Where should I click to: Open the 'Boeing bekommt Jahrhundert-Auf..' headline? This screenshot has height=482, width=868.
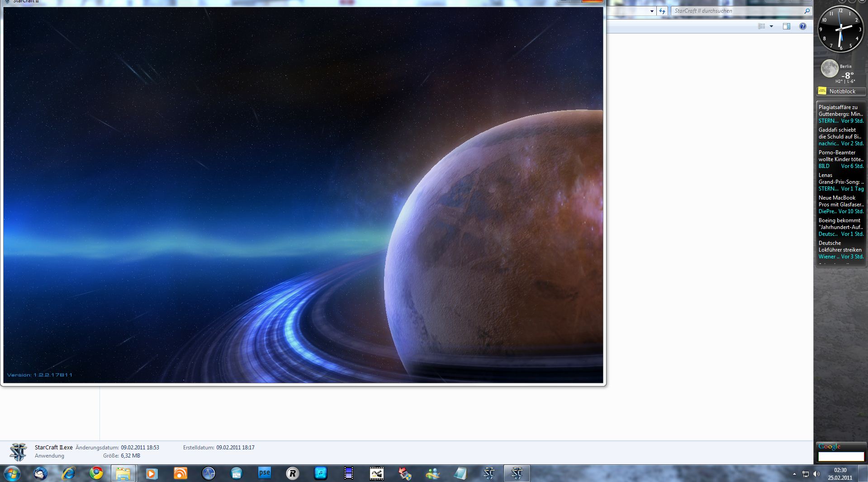[841, 224]
